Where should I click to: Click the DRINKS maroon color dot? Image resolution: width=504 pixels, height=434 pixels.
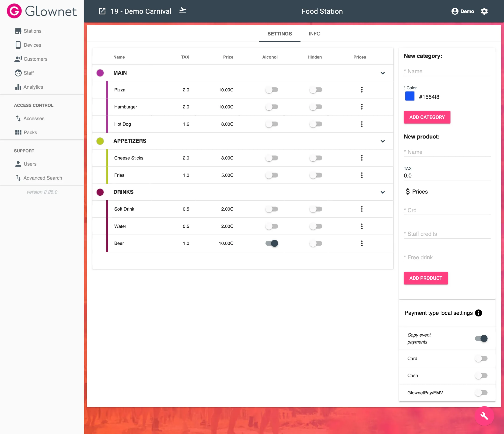[100, 192]
